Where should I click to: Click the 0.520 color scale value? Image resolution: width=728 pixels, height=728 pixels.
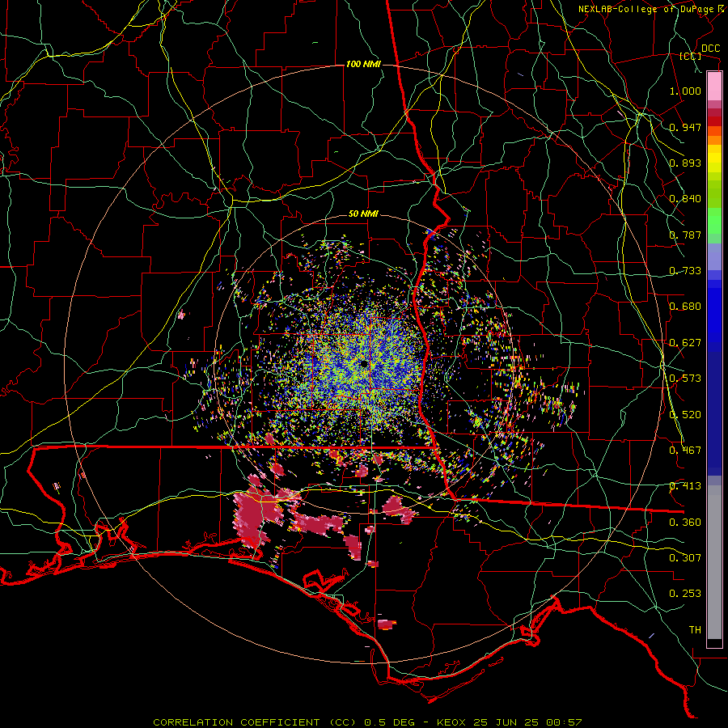(685, 415)
